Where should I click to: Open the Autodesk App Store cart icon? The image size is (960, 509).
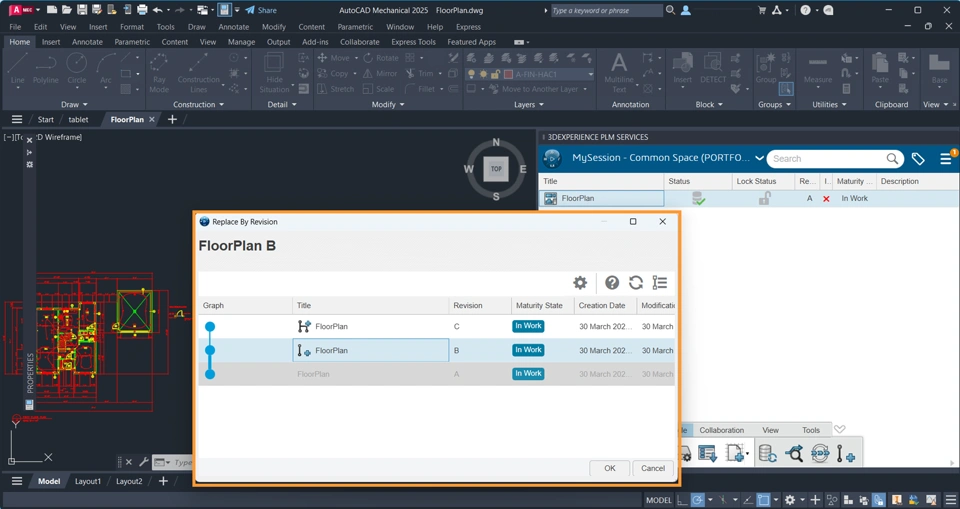point(762,10)
